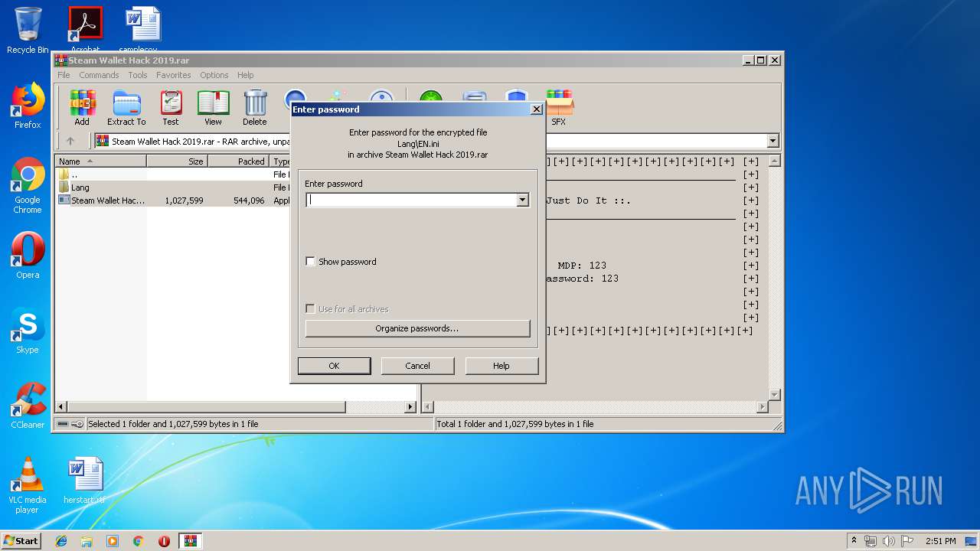The image size is (980, 551).
Task: Open the Commands menu
Action: click(x=99, y=75)
